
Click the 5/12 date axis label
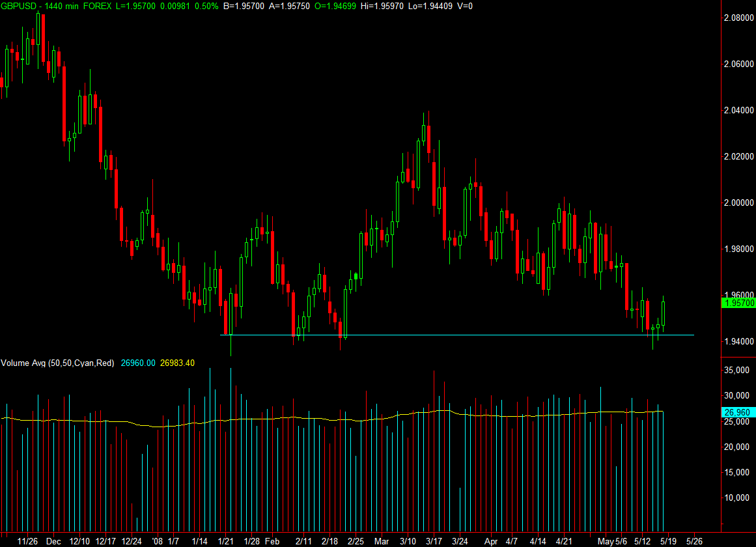point(642,541)
